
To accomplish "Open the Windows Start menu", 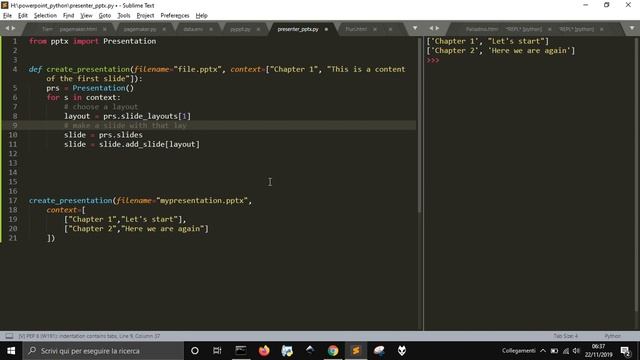I will click(x=11, y=351).
